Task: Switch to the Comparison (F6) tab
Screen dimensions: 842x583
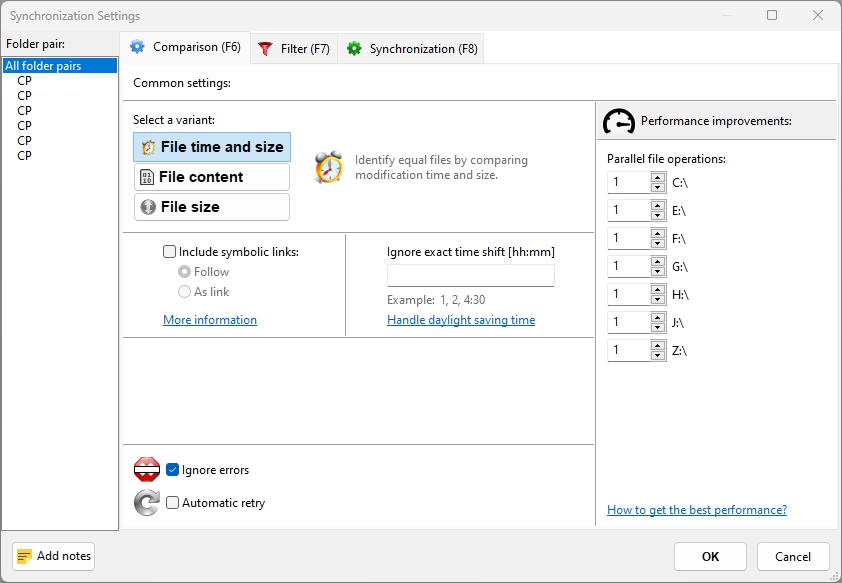Action: coord(185,48)
